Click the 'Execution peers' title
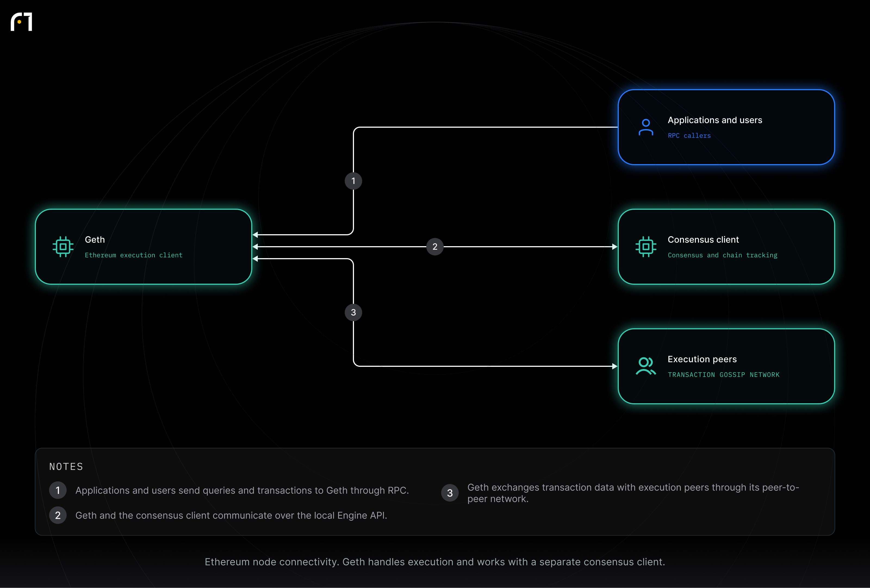The width and height of the screenshot is (870, 588). pyautogui.click(x=702, y=359)
